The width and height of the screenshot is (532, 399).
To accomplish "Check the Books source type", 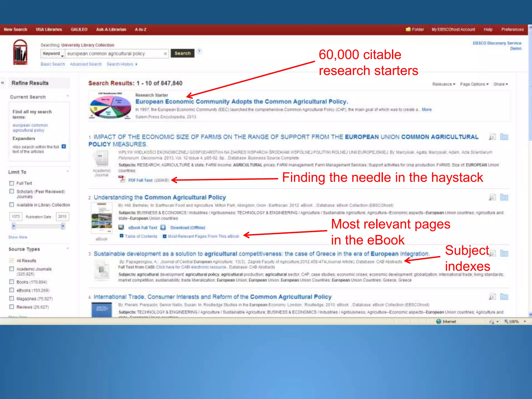I will 11,282.
